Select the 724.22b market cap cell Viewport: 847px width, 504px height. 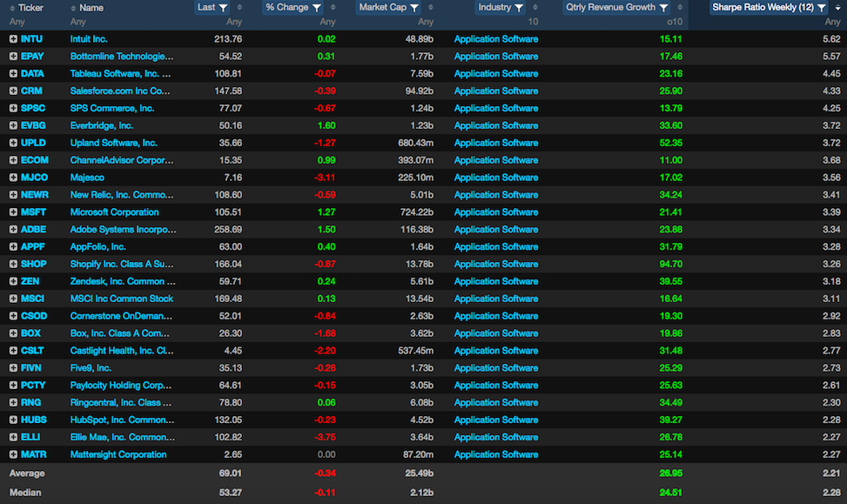[417, 212]
